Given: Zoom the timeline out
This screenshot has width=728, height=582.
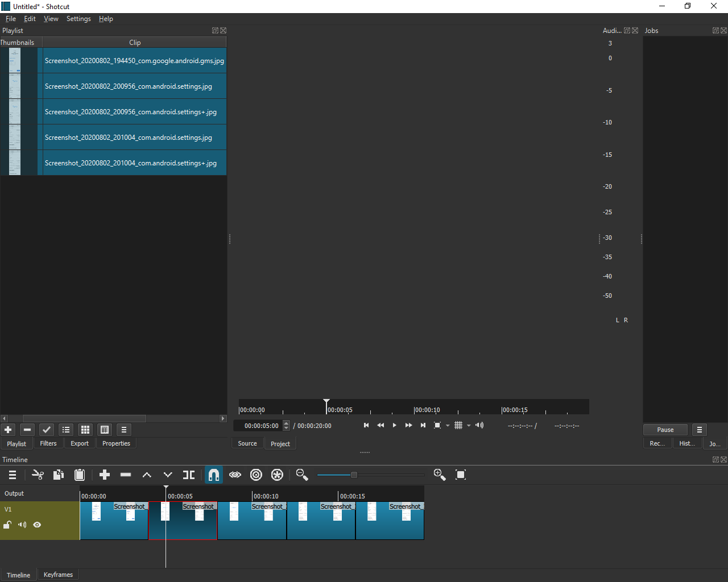Looking at the screenshot, I should point(301,475).
